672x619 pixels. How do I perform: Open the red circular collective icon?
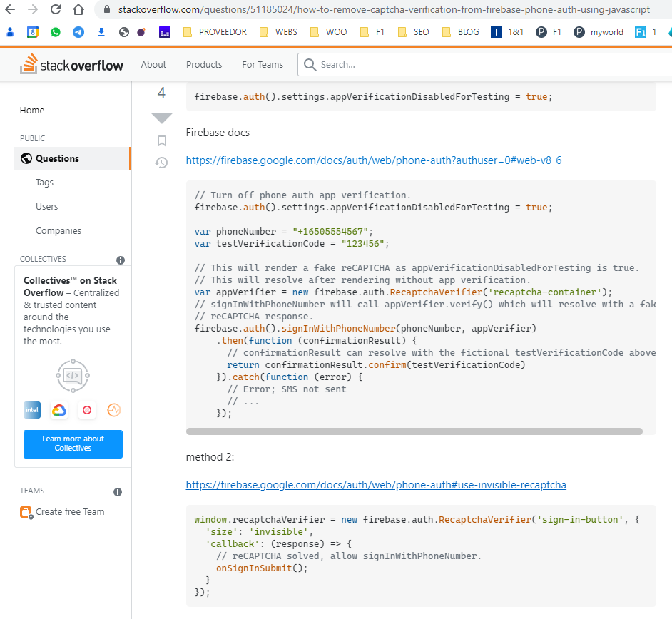87,410
